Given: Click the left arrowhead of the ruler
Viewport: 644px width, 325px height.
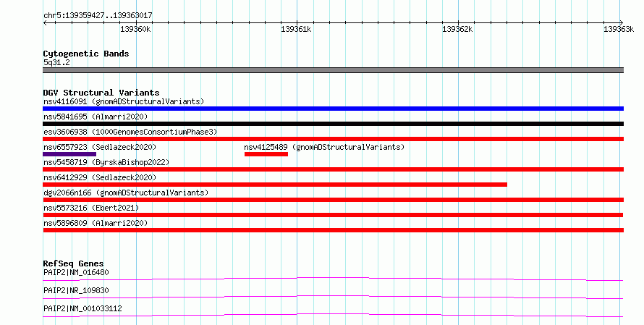Looking at the screenshot, I should [45, 23].
